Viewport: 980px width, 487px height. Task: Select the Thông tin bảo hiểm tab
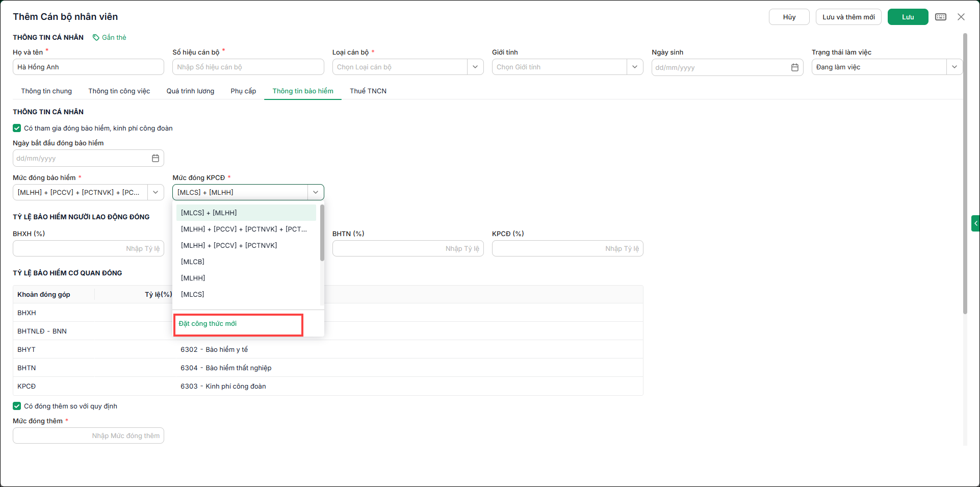[x=303, y=91]
